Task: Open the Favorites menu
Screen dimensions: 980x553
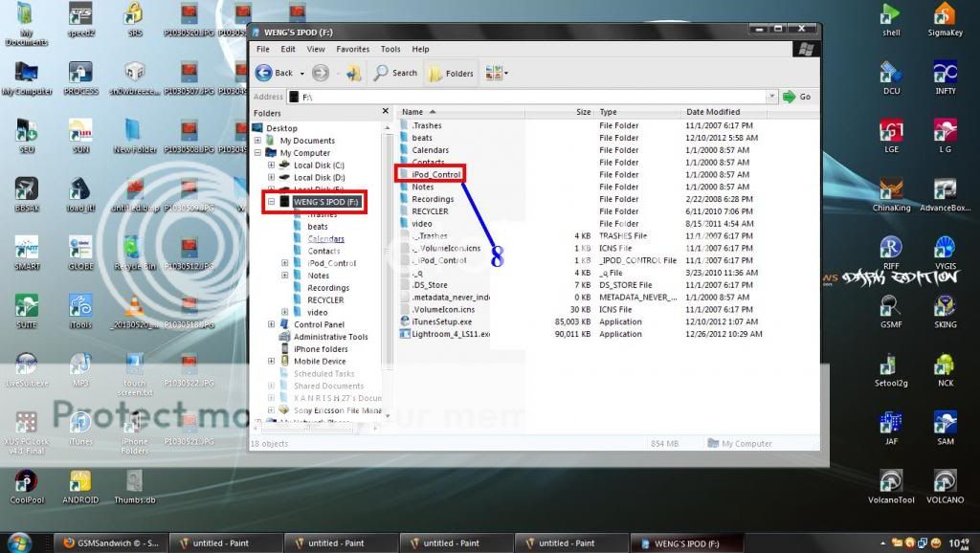Action: (352, 49)
